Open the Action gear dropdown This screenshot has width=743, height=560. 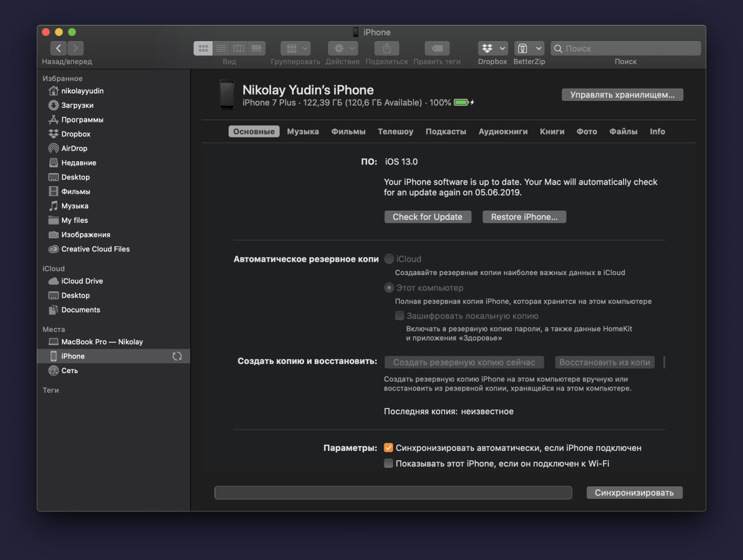(342, 48)
